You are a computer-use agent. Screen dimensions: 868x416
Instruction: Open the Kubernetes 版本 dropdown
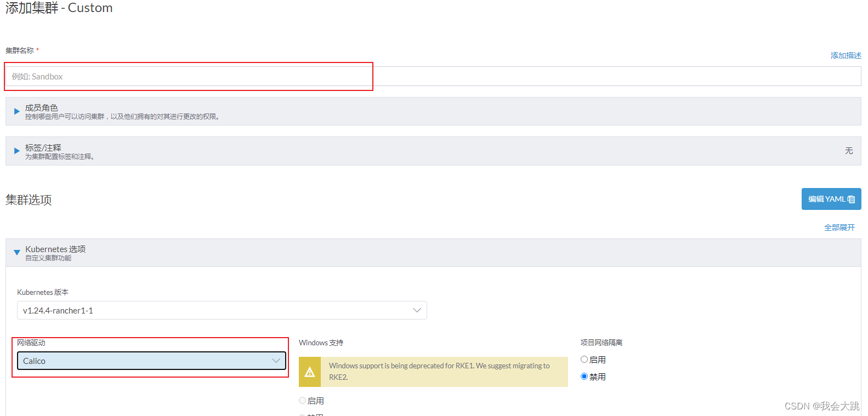(x=222, y=310)
